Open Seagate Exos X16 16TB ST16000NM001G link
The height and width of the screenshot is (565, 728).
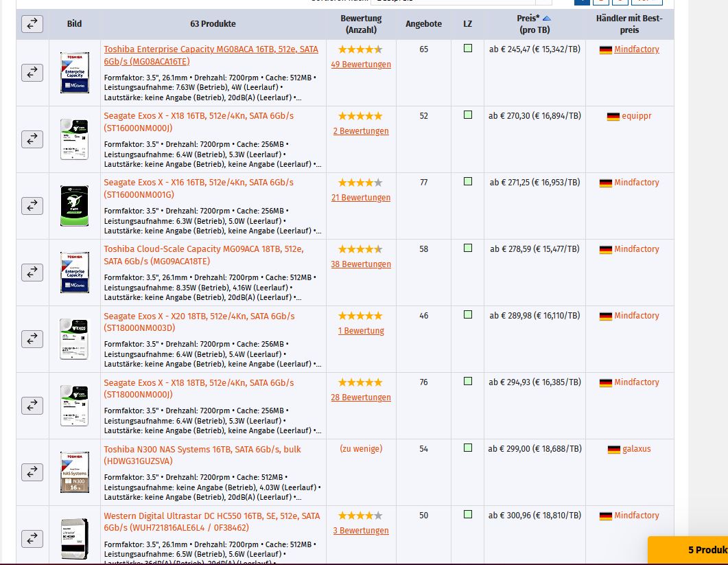click(199, 188)
